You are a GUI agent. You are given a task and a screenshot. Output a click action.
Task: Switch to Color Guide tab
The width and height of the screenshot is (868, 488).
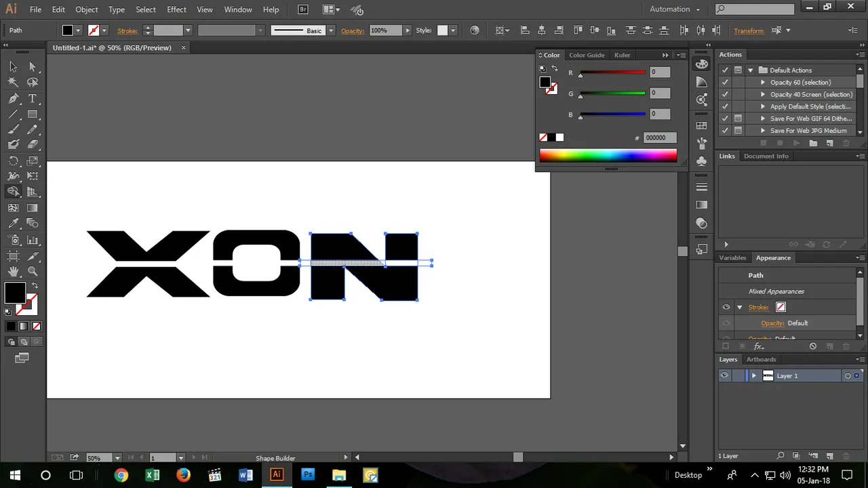coord(587,55)
